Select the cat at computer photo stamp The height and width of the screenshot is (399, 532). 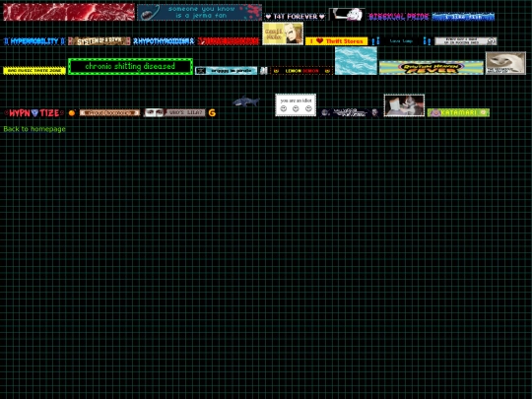404,105
